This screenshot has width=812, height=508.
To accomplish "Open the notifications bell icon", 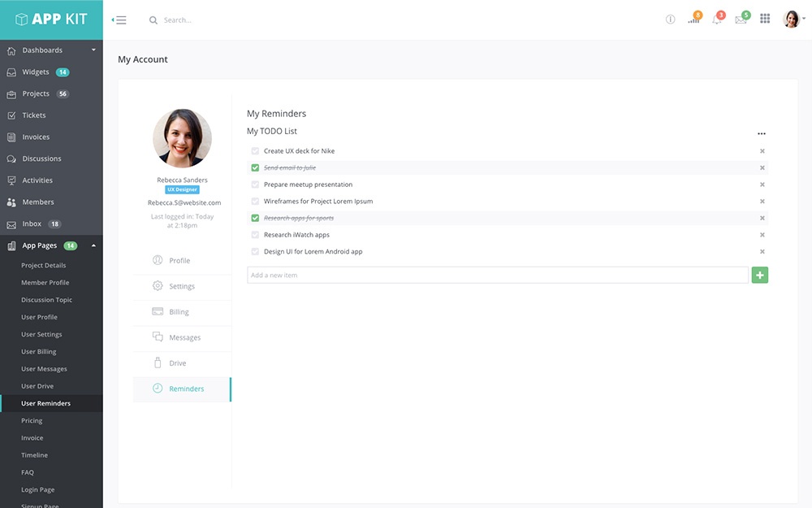I will tap(717, 20).
